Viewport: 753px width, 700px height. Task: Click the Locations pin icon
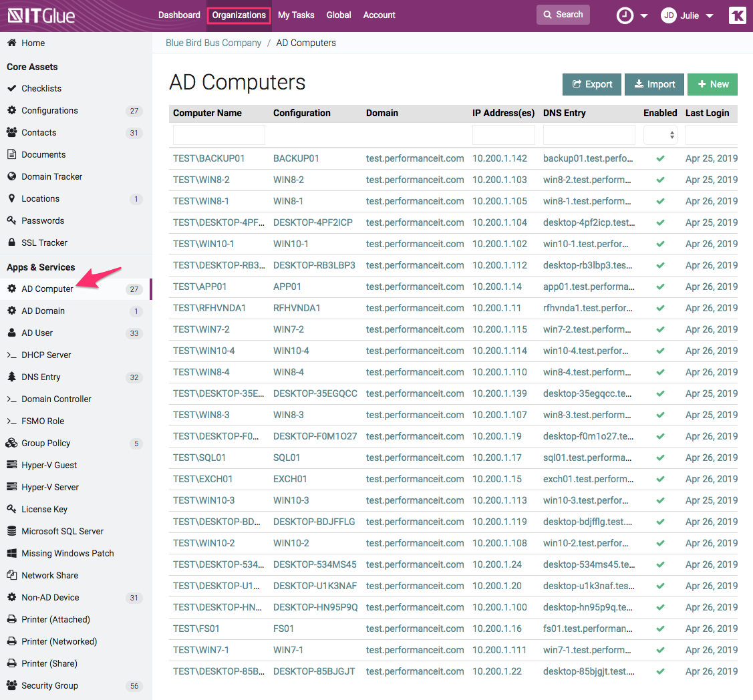click(11, 199)
